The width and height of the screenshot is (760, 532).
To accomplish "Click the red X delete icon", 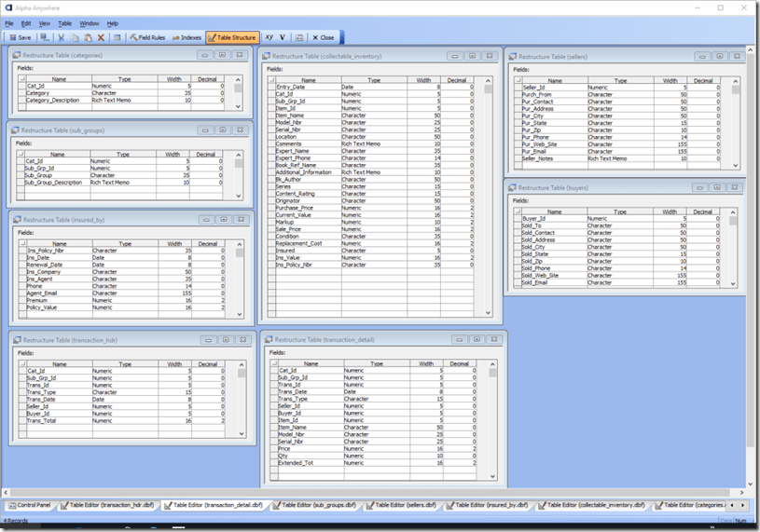I will coord(101,37).
